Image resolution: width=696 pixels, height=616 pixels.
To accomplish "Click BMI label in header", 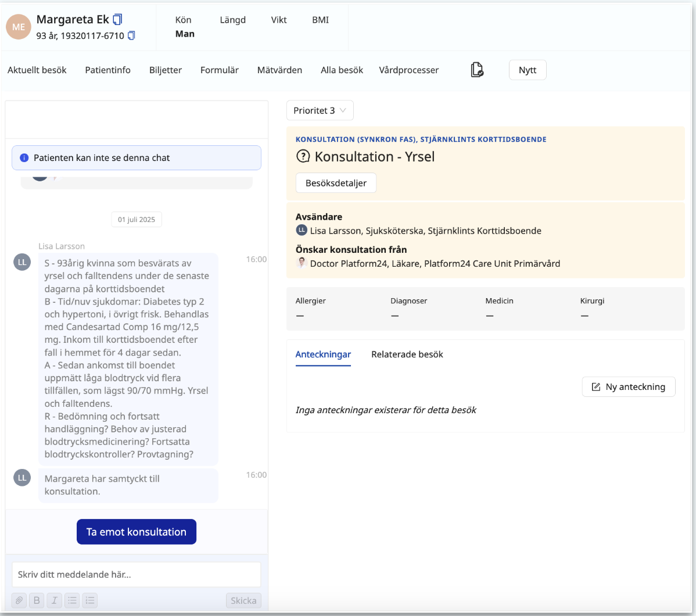I will pyautogui.click(x=321, y=20).
